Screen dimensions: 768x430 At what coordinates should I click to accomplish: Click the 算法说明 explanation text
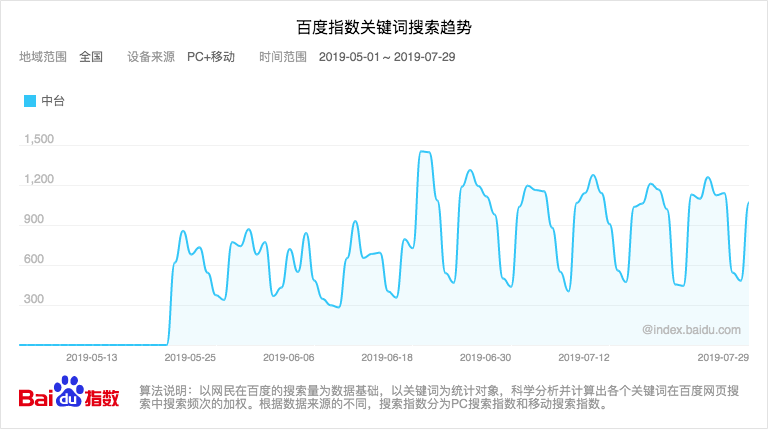[439, 397]
